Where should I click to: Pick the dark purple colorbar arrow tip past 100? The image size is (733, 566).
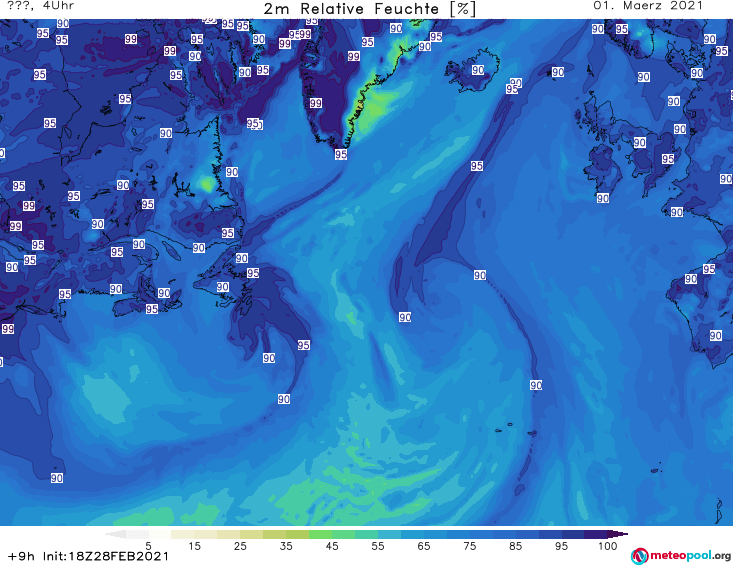618,534
